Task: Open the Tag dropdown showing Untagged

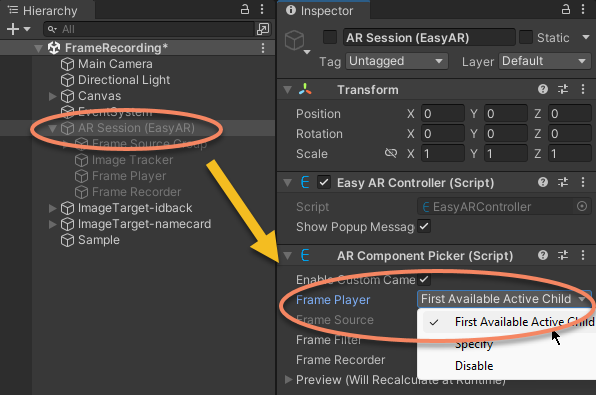Action: coord(396,61)
